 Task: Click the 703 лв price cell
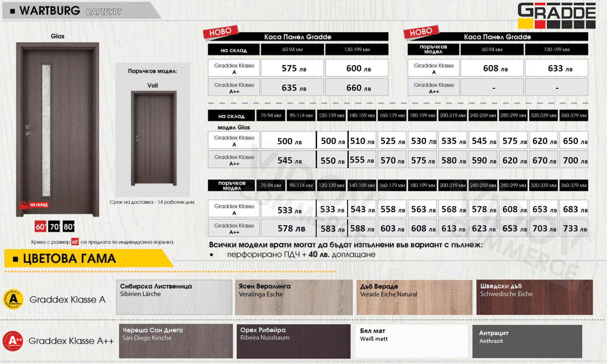[x=544, y=228]
